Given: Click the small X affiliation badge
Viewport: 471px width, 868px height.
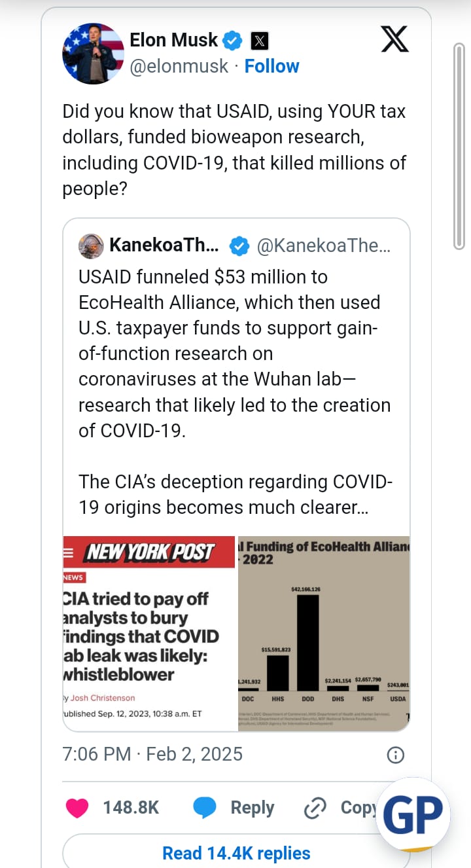Looking at the screenshot, I should (259, 41).
